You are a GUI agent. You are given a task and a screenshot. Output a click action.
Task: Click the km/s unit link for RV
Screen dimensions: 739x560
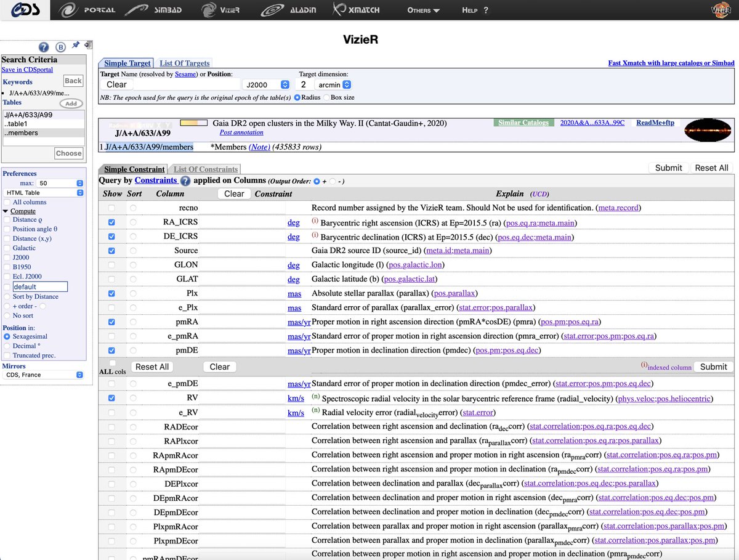coord(296,398)
